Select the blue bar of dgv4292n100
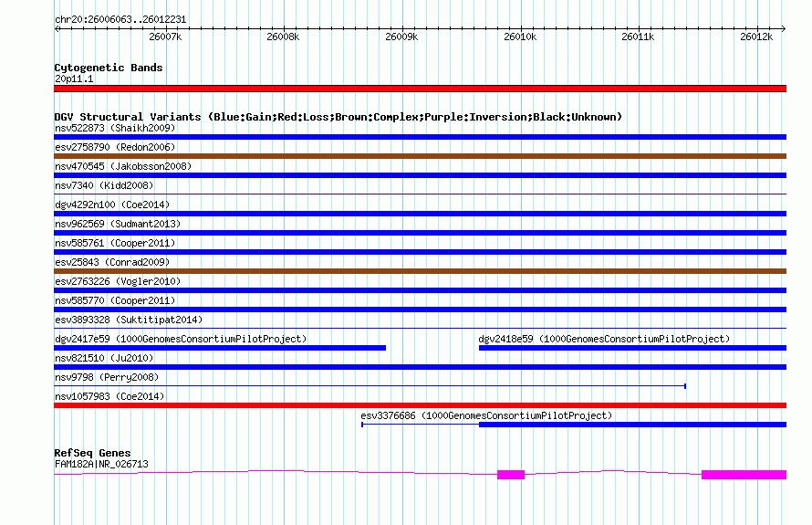This screenshot has height=525, width=812. (x=420, y=214)
